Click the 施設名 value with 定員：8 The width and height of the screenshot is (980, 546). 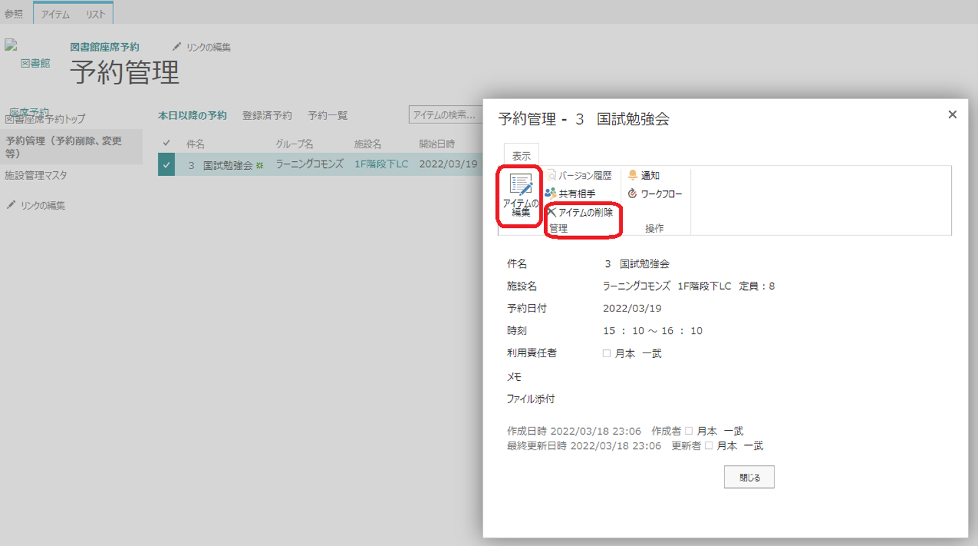689,286
